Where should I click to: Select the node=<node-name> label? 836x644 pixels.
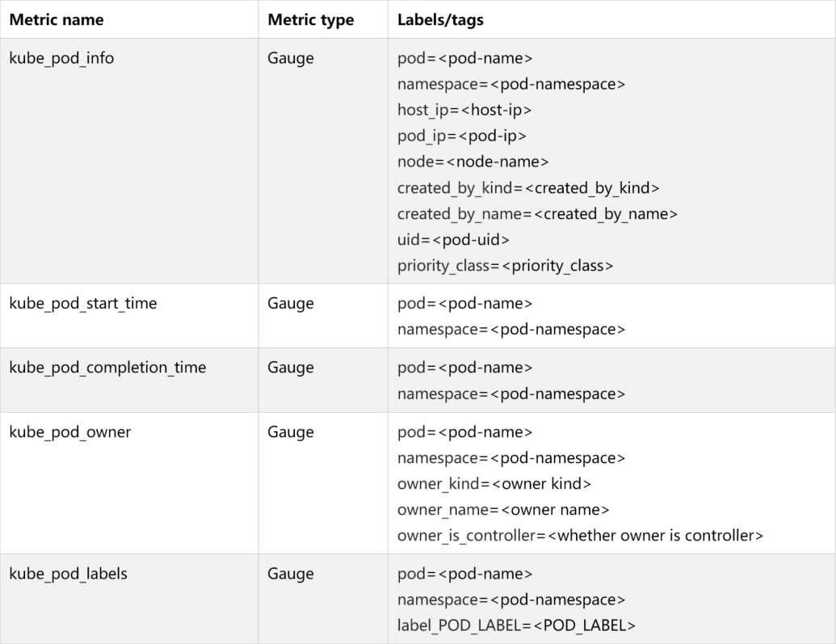pos(473,162)
